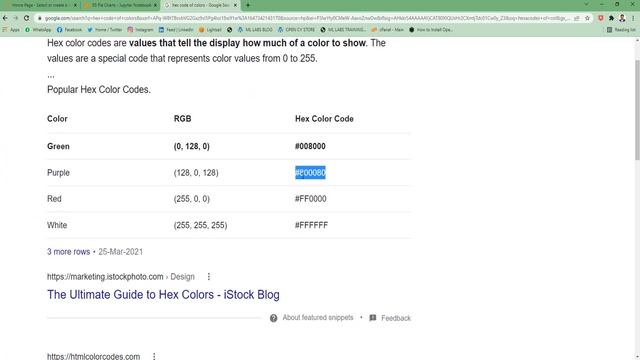Click the hex code #008000
Image resolution: width=640 pixels, height=360 pixels.
[310, 146]
